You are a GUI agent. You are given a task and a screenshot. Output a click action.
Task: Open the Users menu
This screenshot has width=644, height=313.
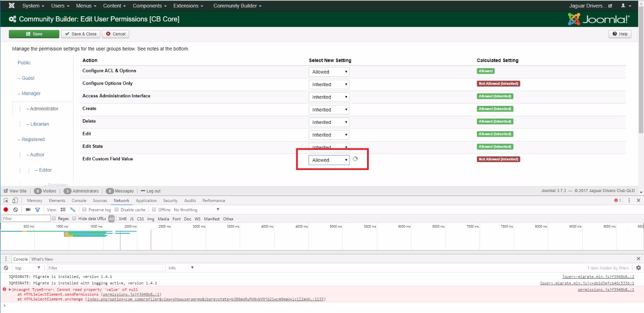(x=60, y=6)
